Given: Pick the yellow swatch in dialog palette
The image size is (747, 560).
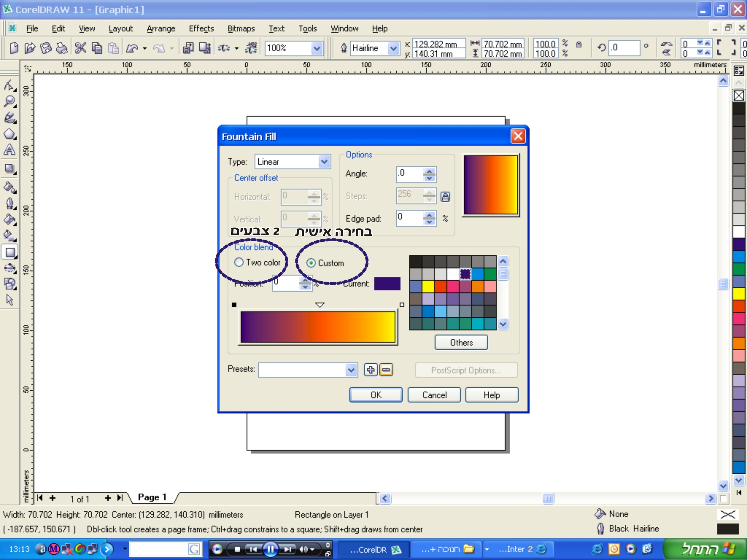Looking at the screenshot, I should [428, 286].
